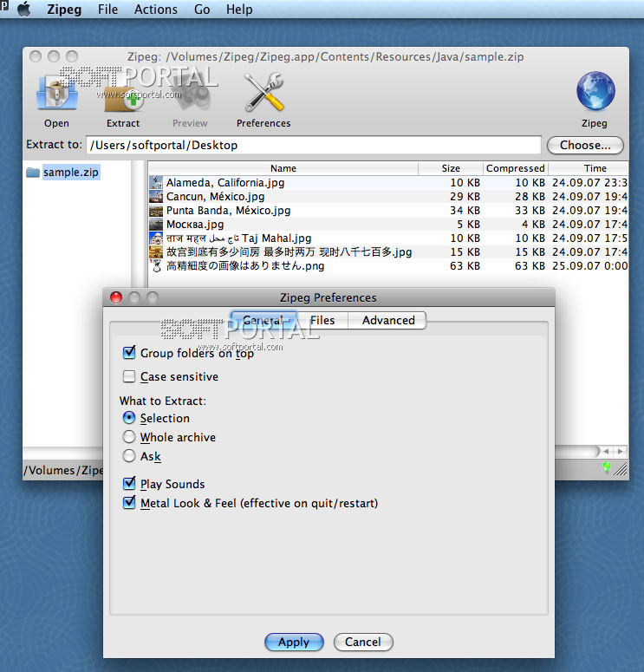Select sample.zip in the archive tree
644x672 pixels.
[x=71, y=173]
